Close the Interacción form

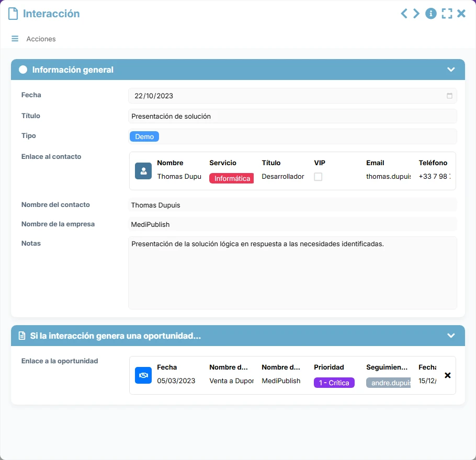[x=461, y=14]
